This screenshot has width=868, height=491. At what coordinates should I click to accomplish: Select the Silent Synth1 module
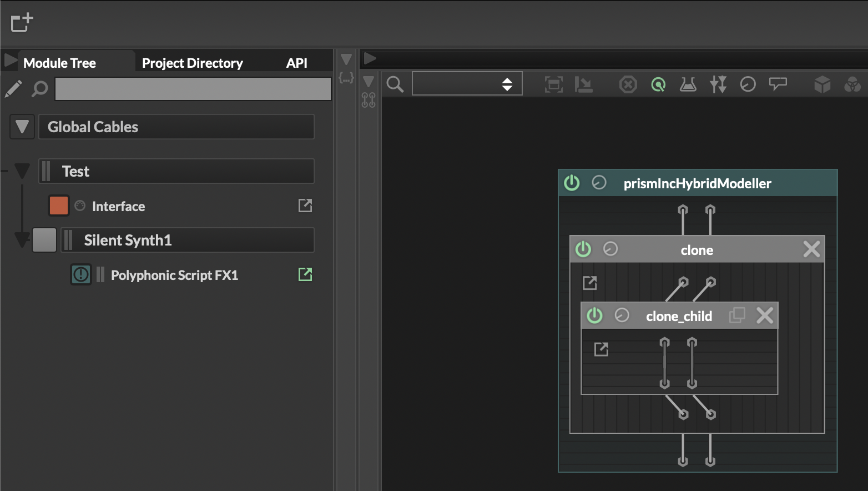click(187, 240)
